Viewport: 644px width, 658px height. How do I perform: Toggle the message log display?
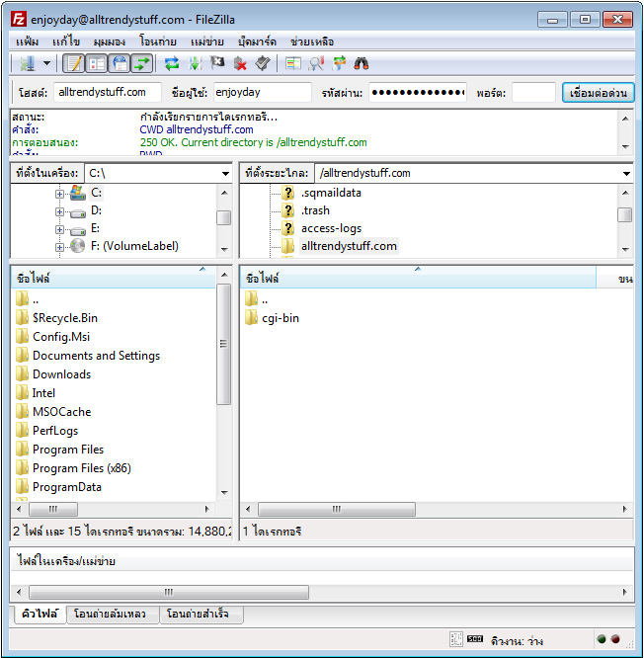point(74,64)
